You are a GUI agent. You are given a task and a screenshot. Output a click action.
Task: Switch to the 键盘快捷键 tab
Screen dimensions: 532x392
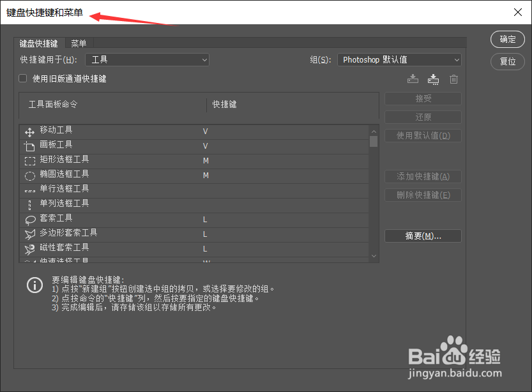[x=39, y=43]
